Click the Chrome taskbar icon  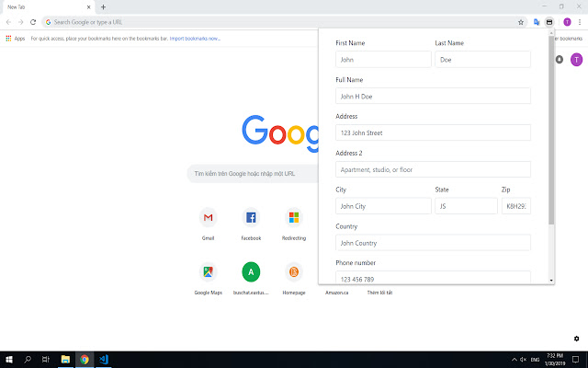(x=85, y=360)
